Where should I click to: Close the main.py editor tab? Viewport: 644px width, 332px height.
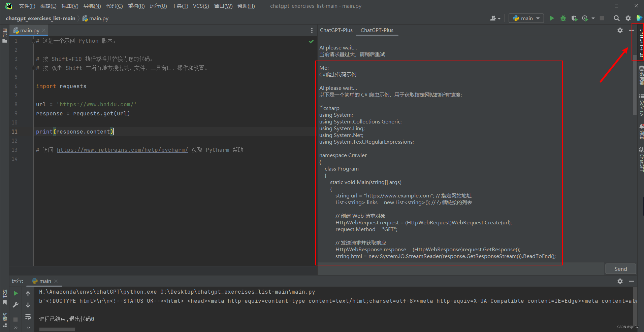44,30
